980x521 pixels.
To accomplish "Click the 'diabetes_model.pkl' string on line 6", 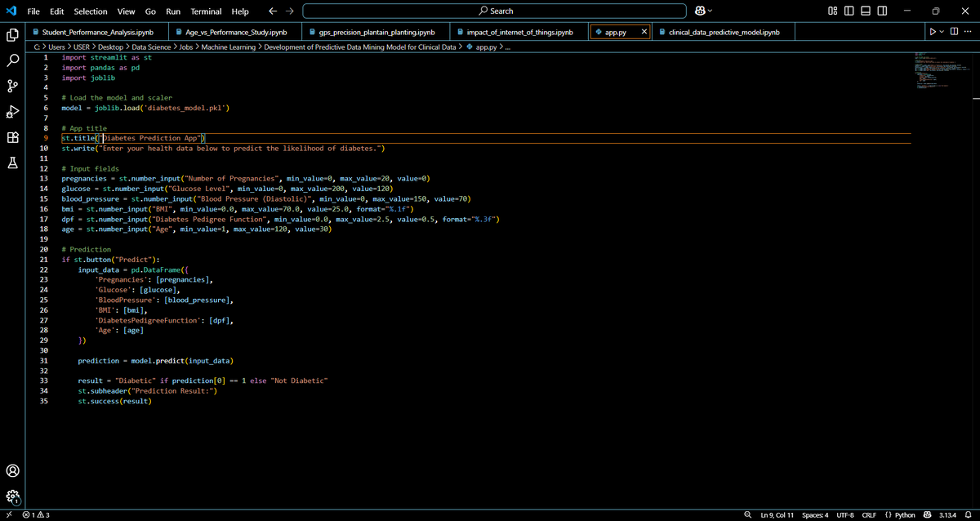I will point(186,108).
